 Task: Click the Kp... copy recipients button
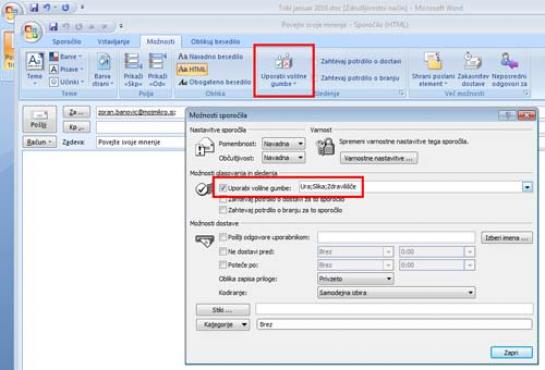pos(76,127)
